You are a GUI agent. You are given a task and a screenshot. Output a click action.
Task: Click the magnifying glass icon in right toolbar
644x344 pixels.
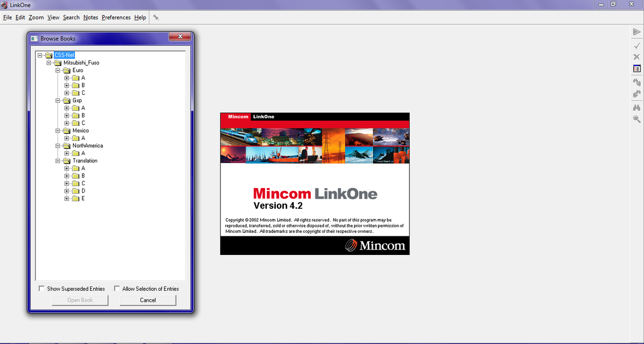pos(636,119)
